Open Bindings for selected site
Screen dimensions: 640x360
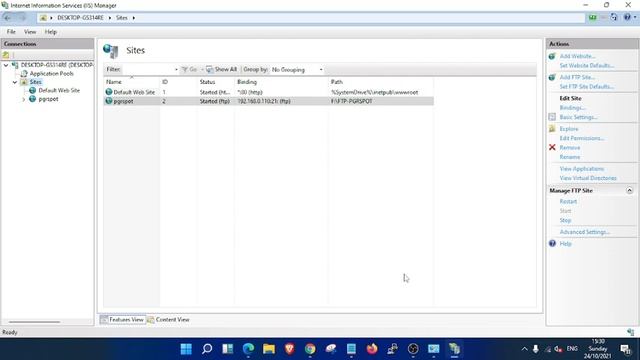tap(572, 107)
